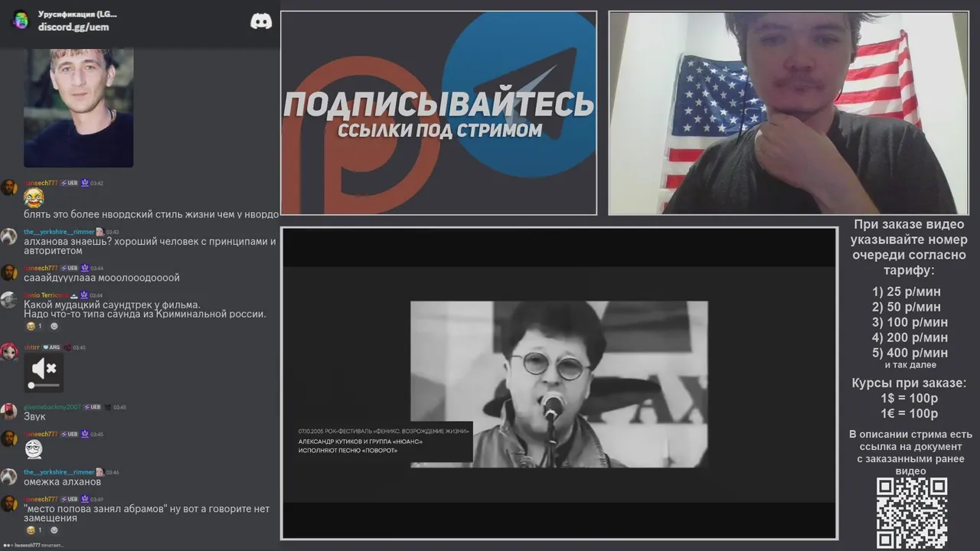The height and width of the screenshot is (551, 980).
Task: Click the exchange rate "1$ = 100р"
Action: coord(910,399)
